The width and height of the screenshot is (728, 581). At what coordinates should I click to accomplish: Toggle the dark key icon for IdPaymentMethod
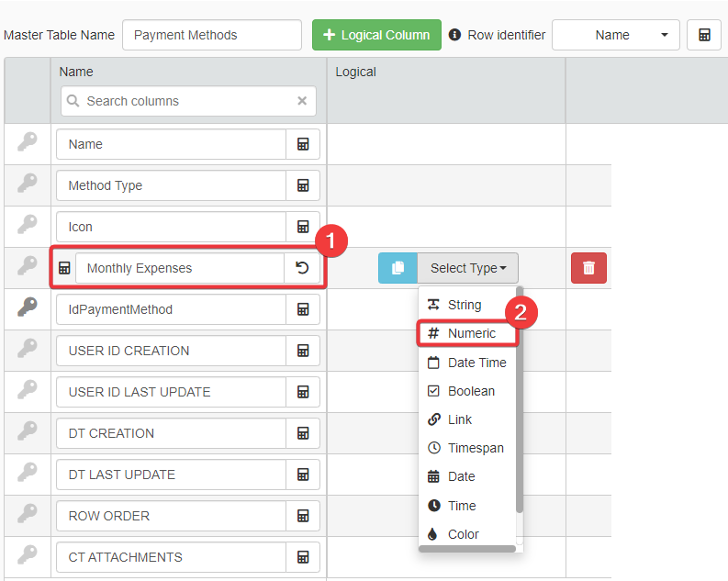(28, 309)
